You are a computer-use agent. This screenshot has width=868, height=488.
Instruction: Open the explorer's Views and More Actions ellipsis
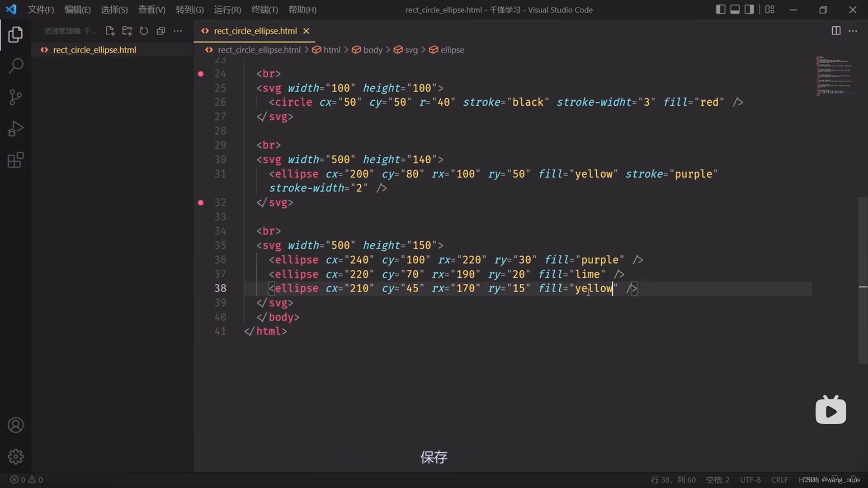pyautogui.click(x=178, y=31)
